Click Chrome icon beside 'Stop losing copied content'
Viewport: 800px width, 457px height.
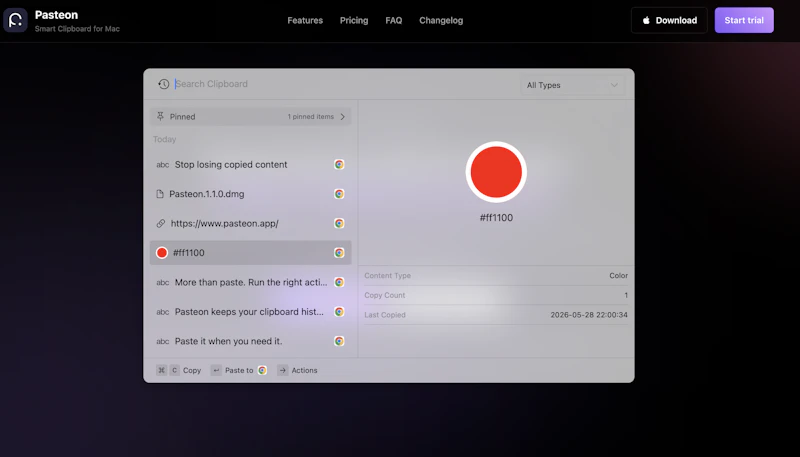pos(339,164)
